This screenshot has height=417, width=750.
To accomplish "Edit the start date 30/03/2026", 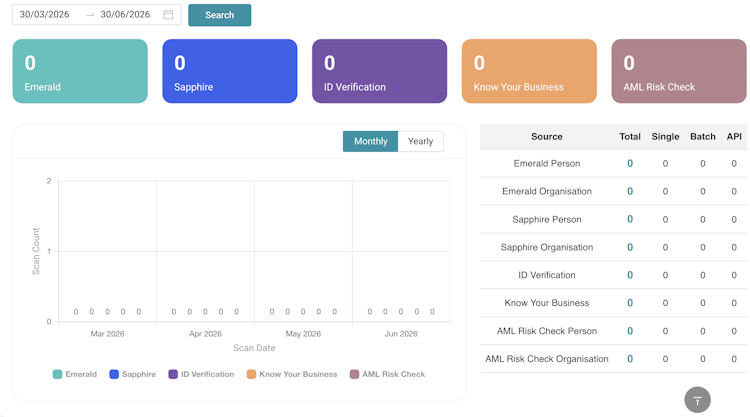I will pyautogui.click(x=44, y=14).
